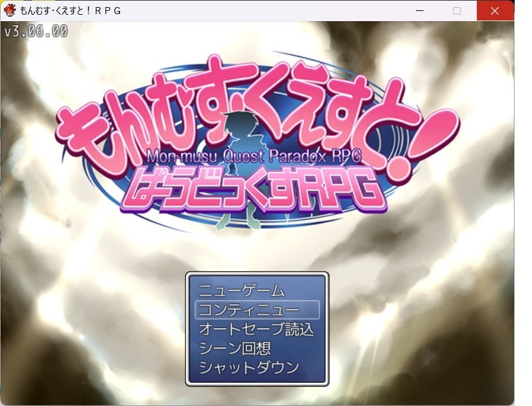
Task: Close the game window with the red X
Action: 495,11
